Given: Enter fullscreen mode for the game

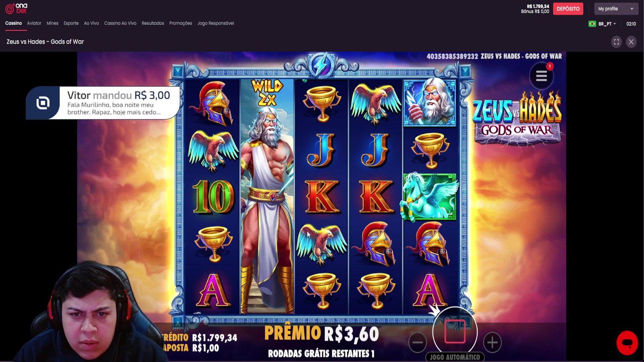Looking at the screenshot, I should click(x=616, y=42).
